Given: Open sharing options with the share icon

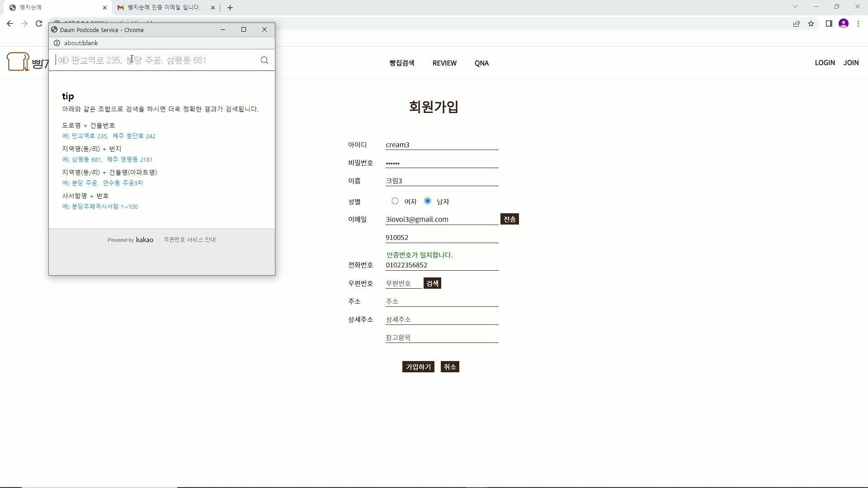Looking at the screenshot, I should pyautogui.click(x=796, y=23).
